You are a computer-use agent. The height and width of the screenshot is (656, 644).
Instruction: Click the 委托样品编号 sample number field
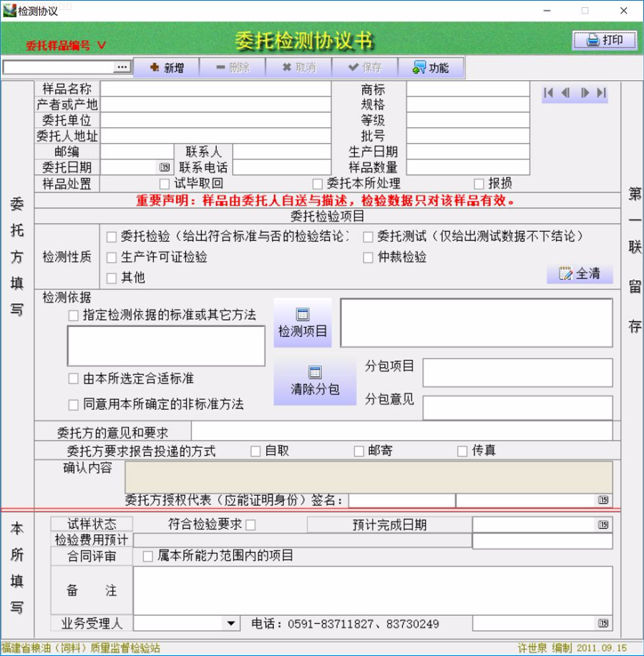pos(59,67)
